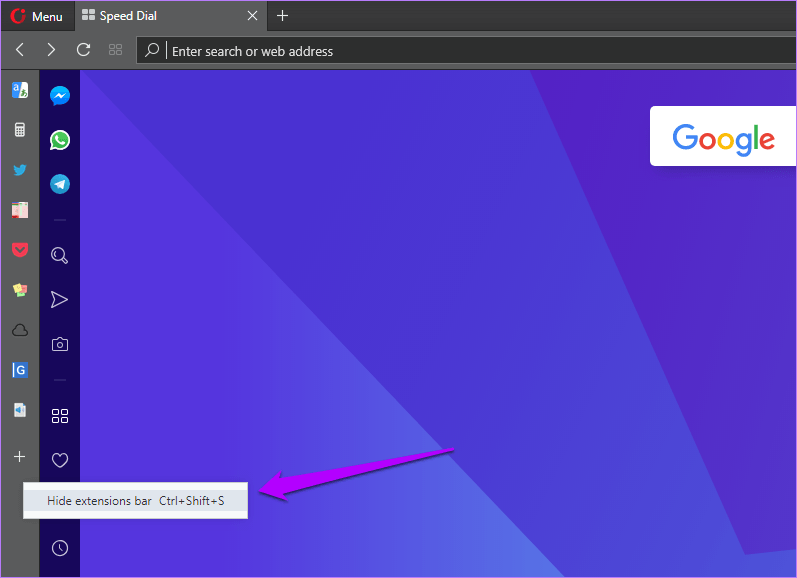Open Speed Dial grid icon in sidebar

59,416
